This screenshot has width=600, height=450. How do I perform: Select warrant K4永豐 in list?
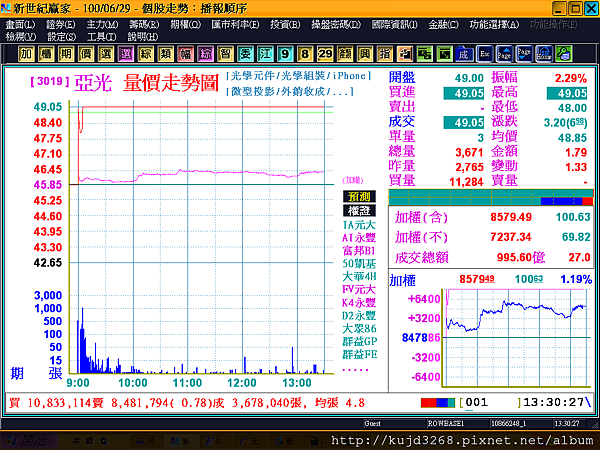tap(359, 303)
